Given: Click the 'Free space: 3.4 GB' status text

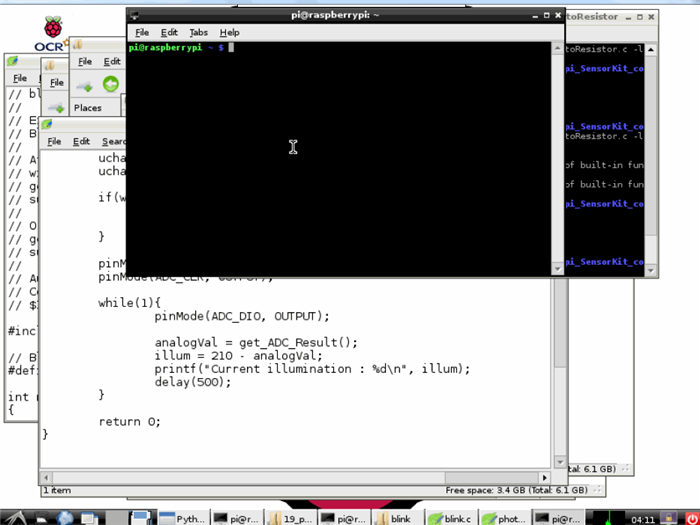Looking at the screenshot, I should pyautogui.click(x=516, y=490).
